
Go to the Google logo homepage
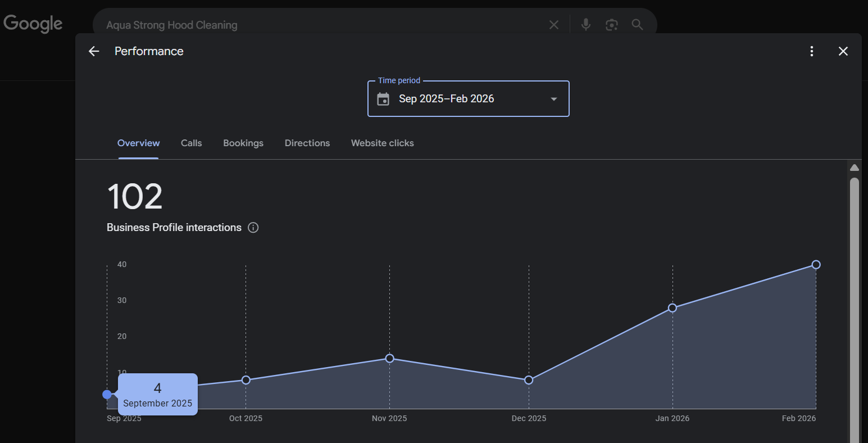click(x=33, y=24)
